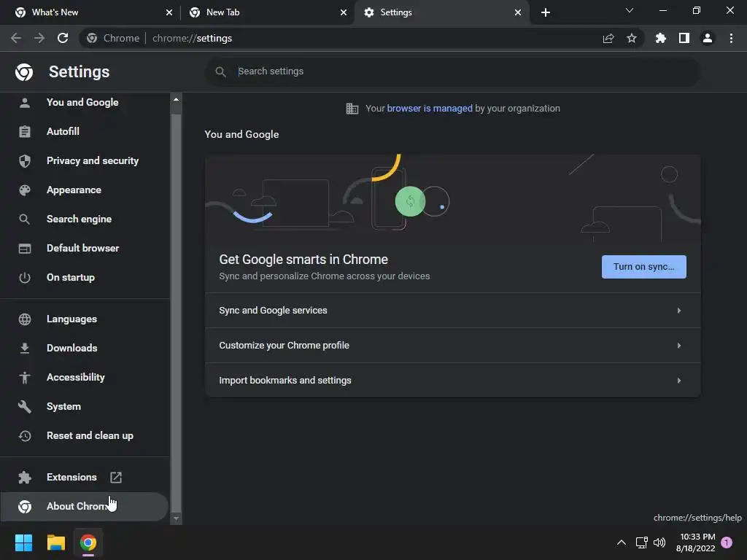Screen dimensions: 747x560
Task: Select the Settings tab
Action: (x=442, y=12)
